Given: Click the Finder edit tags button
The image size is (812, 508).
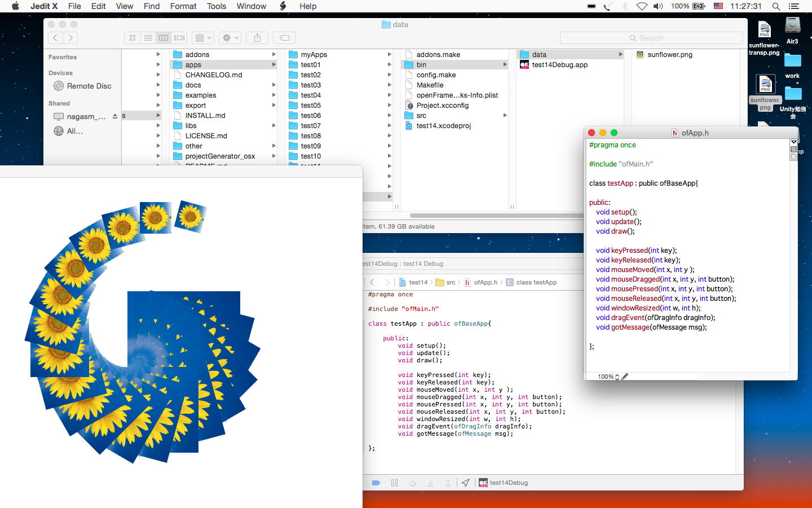Looking at the screenshot, I should [x=285, y=38].
